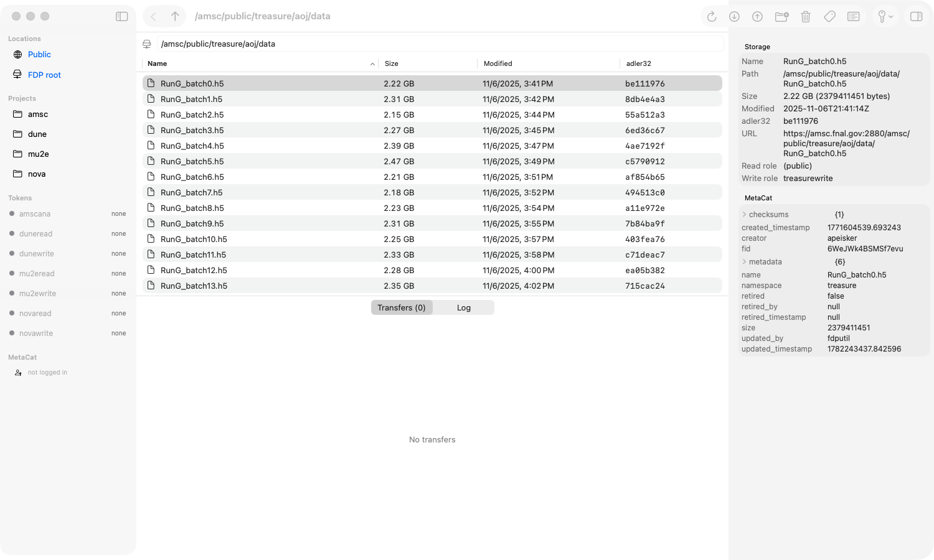Click the drive icon beside FDP root

point(17,75)
